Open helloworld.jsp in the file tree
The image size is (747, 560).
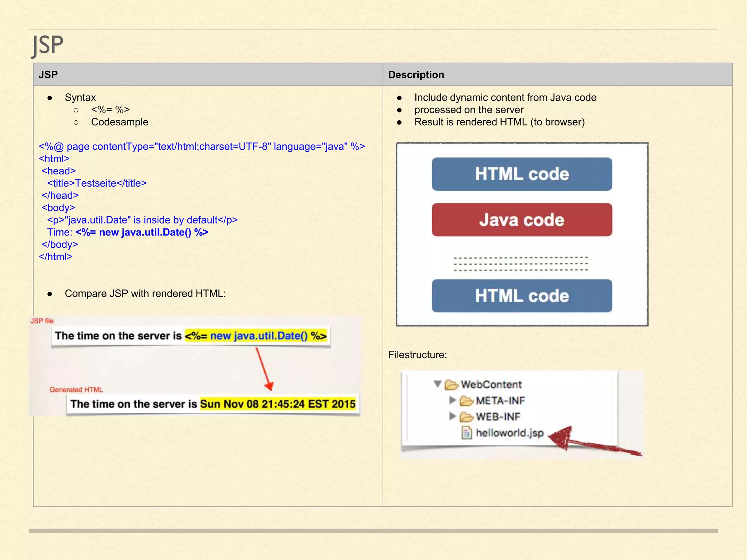(x=510, y=433)
